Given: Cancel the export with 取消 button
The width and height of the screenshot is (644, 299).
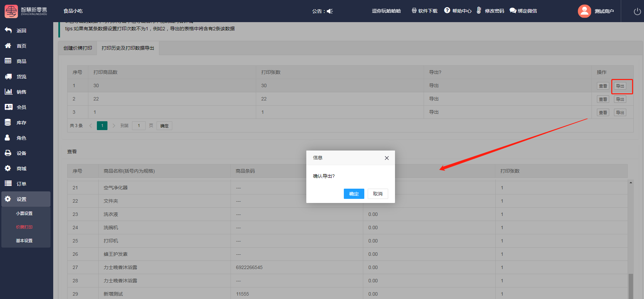Looking at the screenshot, I should pyautogui.click(x=378, y=194).
